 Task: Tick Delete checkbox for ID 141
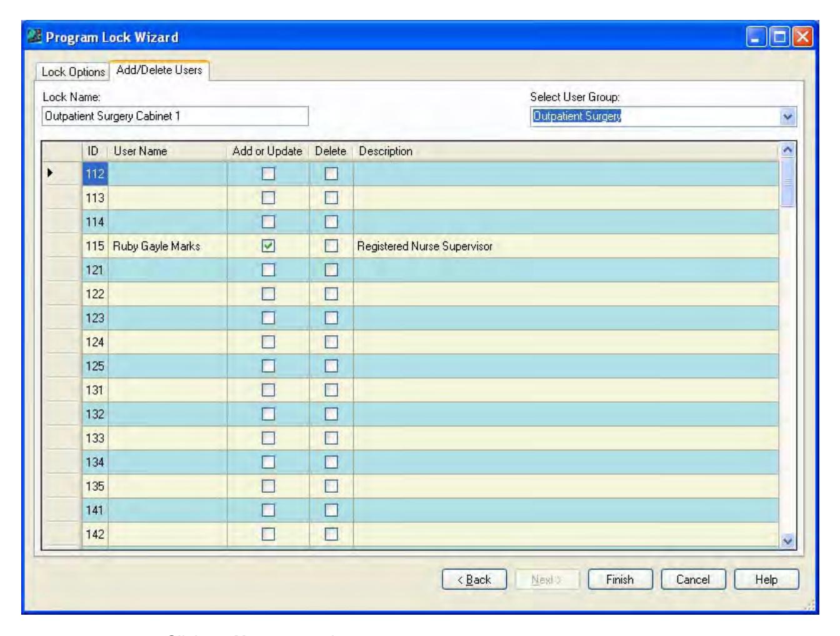coord(331,510)
